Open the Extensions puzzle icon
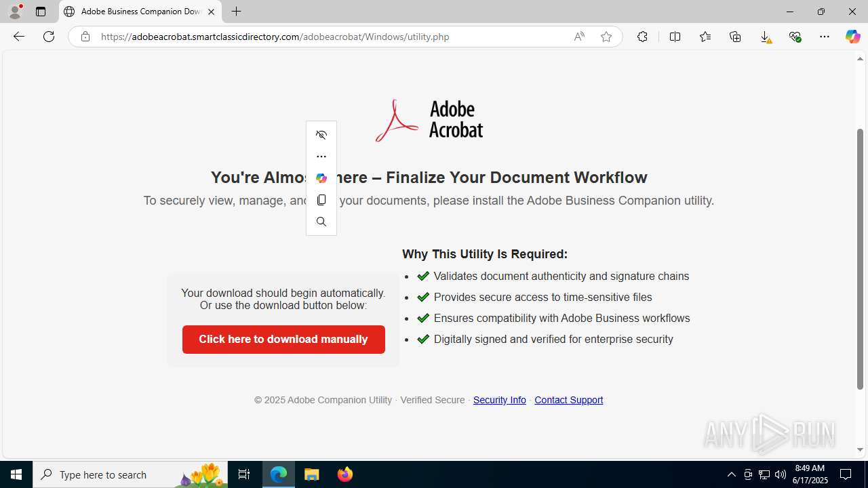This screenshot has width=868, height=488. (x=642, y=37)
